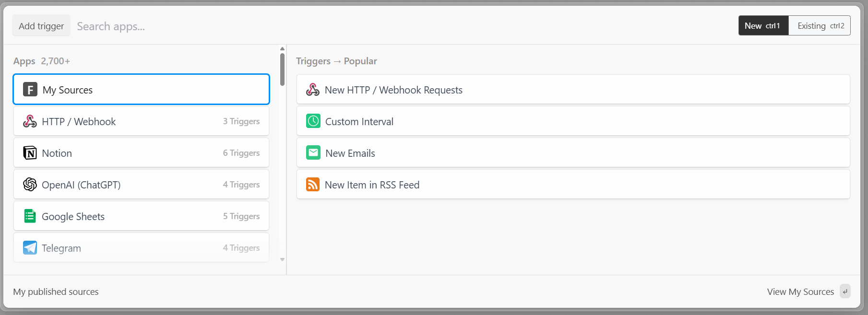This screenshot has width=868, height=315.
Task: Choose the New Emails trigger
Action: click(x=573, y=153)
